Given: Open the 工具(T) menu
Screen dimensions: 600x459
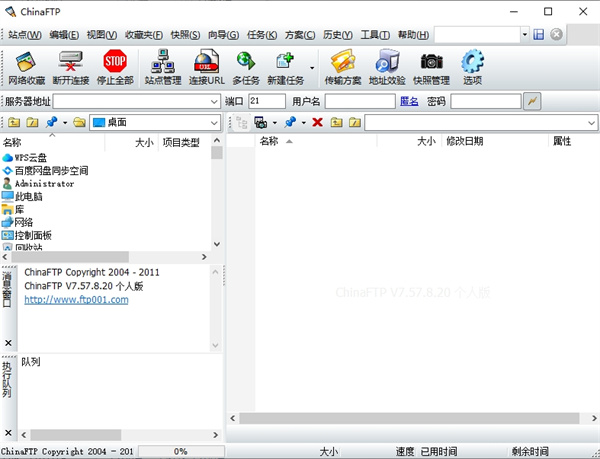Looking at the screenshot, I should coord(375,34).
